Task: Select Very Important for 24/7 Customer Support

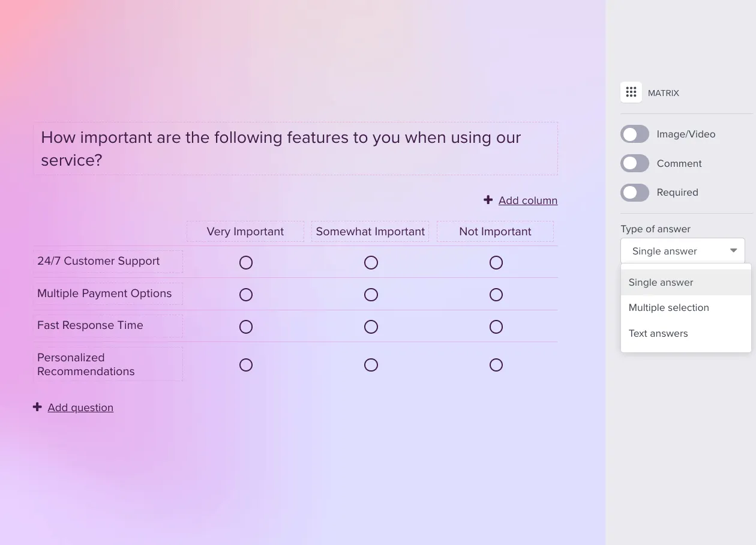Action: (246, 262)
